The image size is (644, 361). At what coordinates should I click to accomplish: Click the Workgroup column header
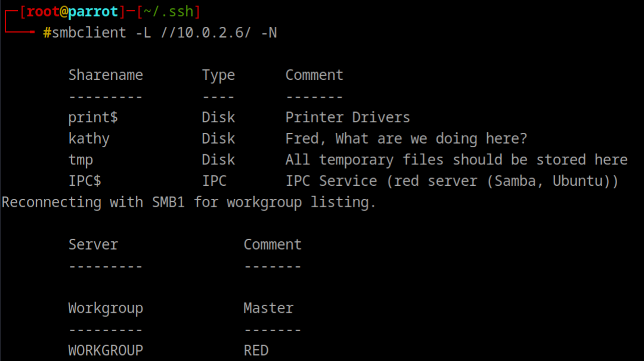106,309
